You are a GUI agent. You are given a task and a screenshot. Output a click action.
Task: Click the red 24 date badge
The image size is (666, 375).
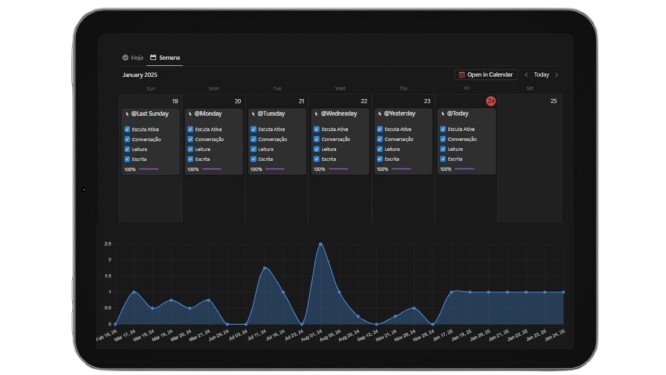tap(491, 101)
